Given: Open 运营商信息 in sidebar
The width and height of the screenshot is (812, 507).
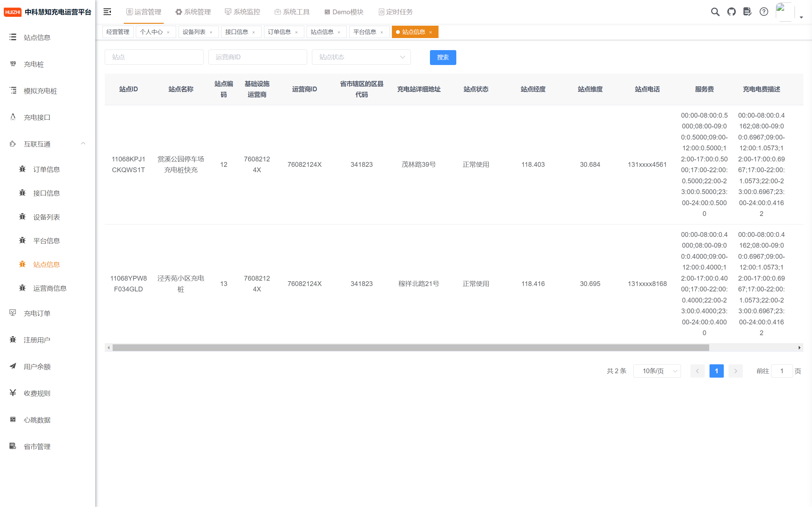Looking at the screenshot, I should [x=48, y=288].
